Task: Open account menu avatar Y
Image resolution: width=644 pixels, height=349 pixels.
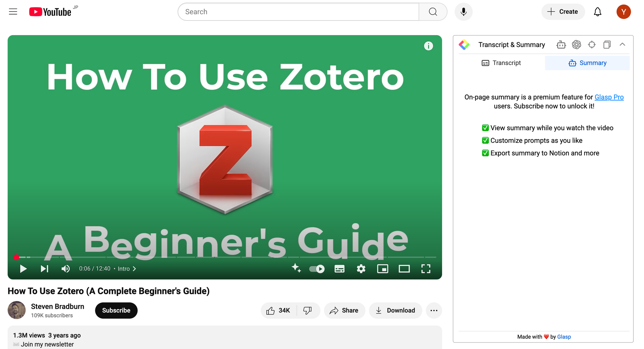Action: (623, 12)
